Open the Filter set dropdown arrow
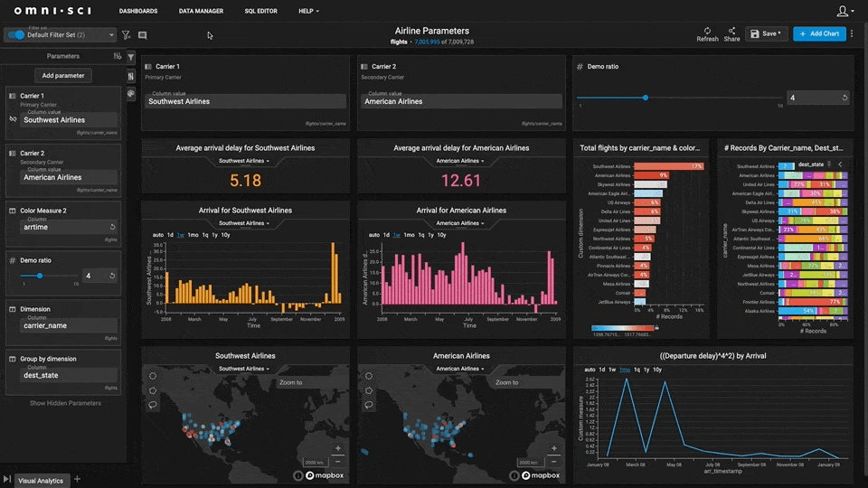 (x=111, y=35)
